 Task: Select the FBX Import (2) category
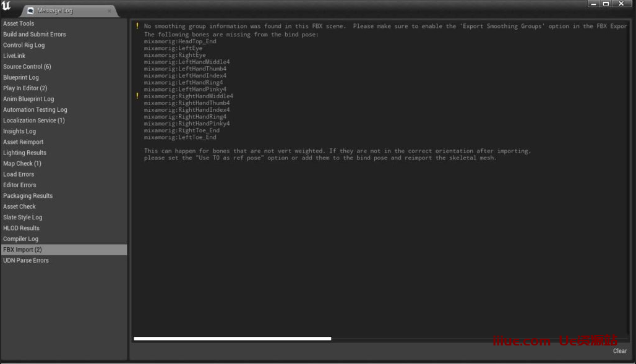[22, 250]
